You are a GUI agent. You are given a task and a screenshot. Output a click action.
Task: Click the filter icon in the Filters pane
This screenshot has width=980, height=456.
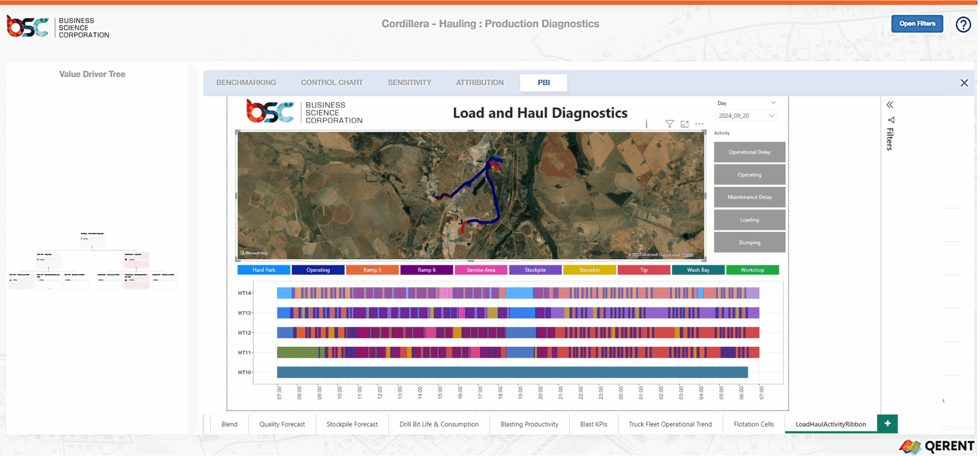[891, 121]
